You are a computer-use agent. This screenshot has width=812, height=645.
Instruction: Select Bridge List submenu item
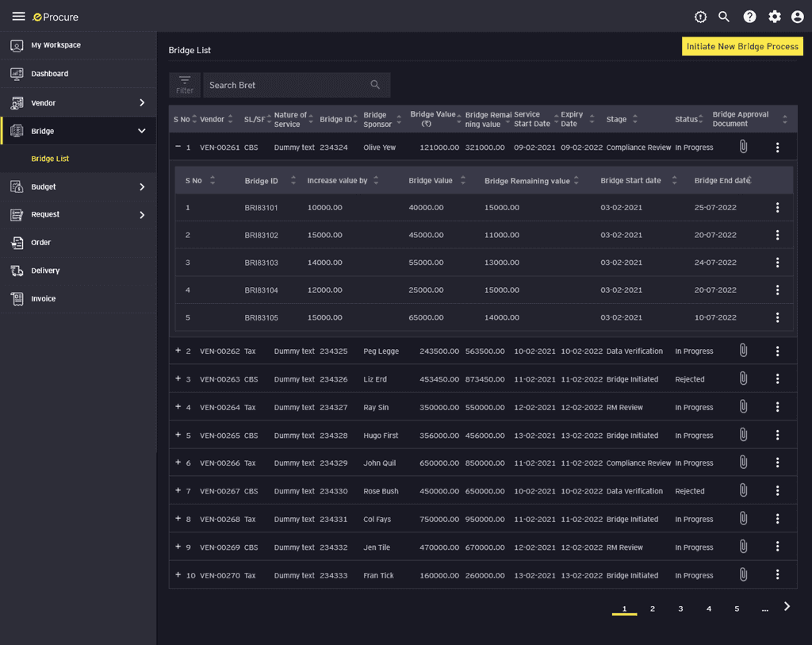[50, 159]
